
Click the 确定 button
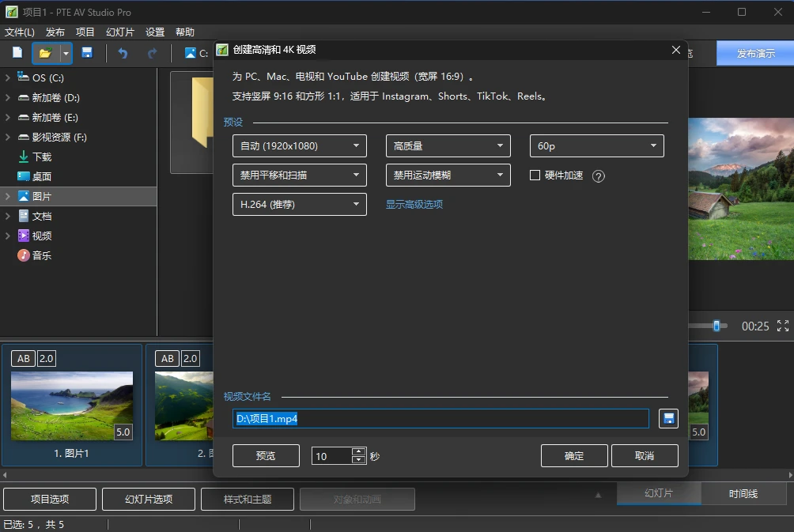coord(574,455)
